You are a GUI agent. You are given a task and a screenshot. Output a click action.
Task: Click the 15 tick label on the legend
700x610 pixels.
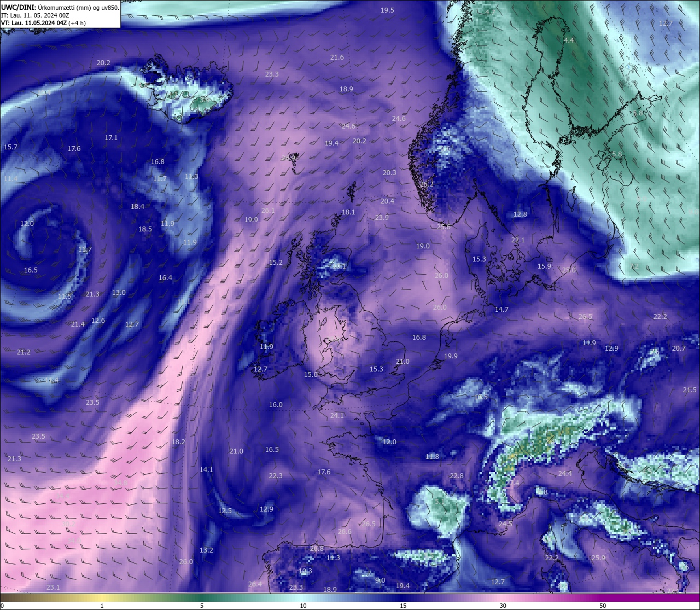pyautogui.click(x=403, y=606)
